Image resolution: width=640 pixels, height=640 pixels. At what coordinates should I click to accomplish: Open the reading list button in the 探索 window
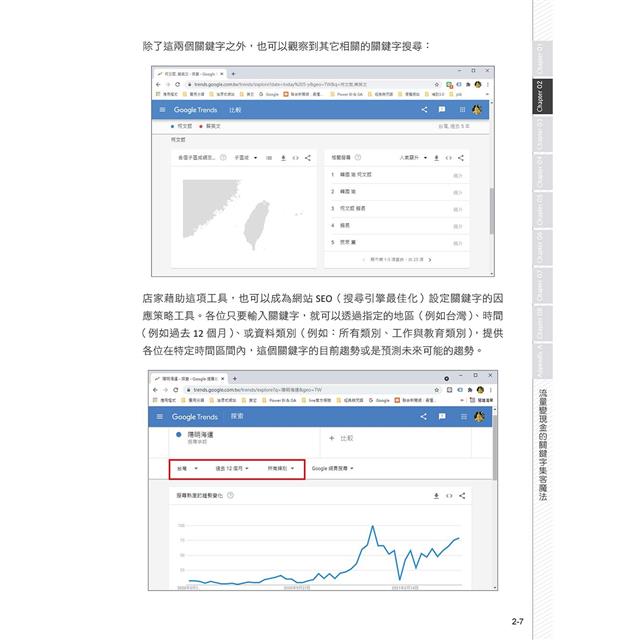pos(482,400)
